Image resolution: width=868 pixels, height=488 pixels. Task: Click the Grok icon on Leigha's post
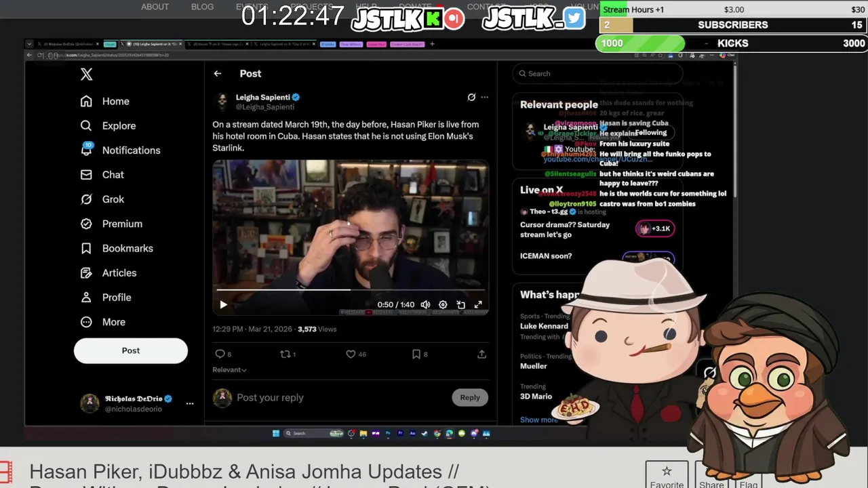pos(471,97)
